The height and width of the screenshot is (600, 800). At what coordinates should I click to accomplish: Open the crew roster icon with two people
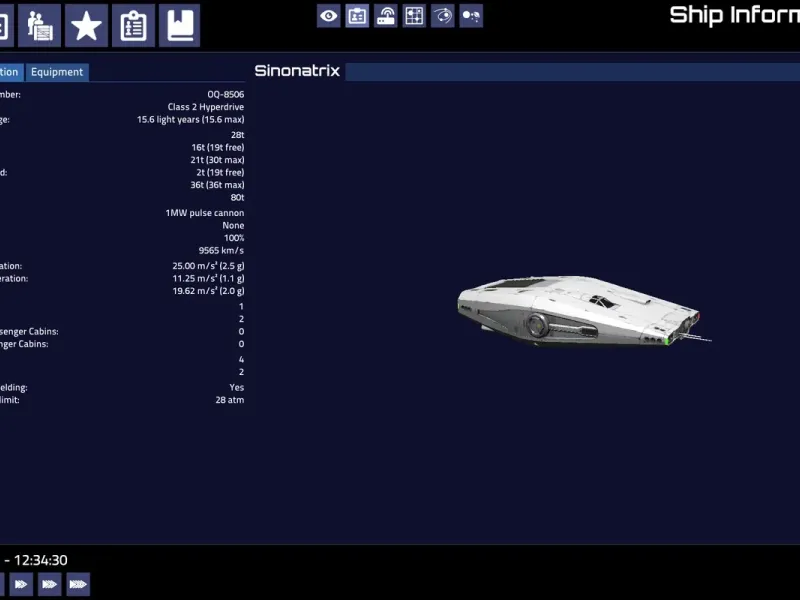(x=39, y=26)
